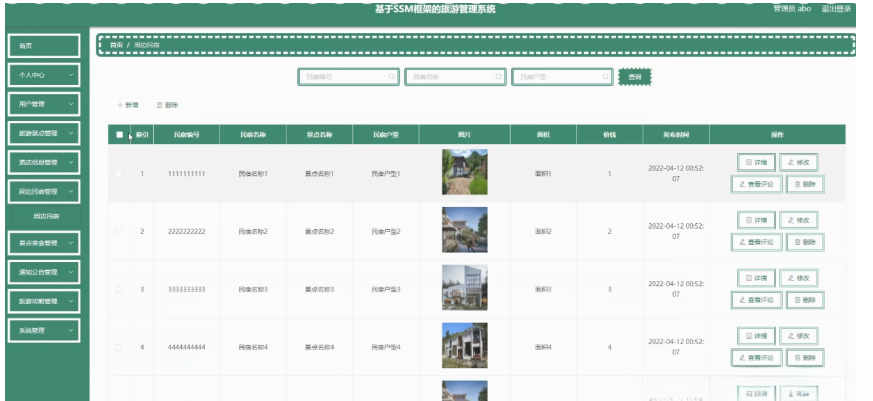873x401 pixels.
Task: Expand the 用户管理 sidebar menu
Action: (43, 104)
